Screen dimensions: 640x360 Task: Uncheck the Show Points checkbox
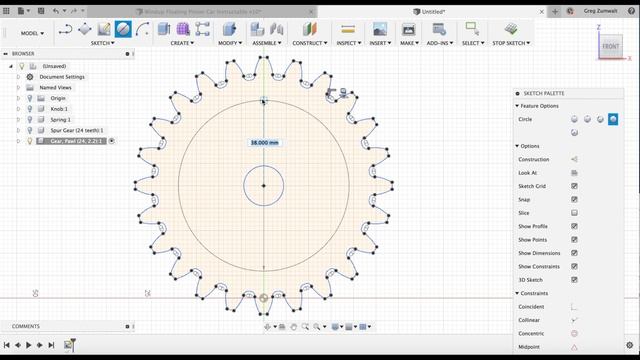pyautogui.click(x=574, y=240)
